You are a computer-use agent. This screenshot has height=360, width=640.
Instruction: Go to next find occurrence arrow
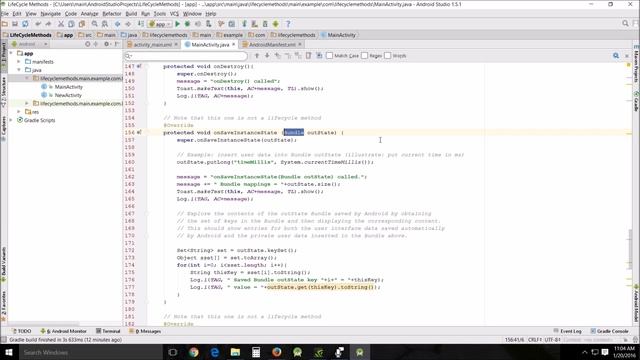click(x=267, y=56)
